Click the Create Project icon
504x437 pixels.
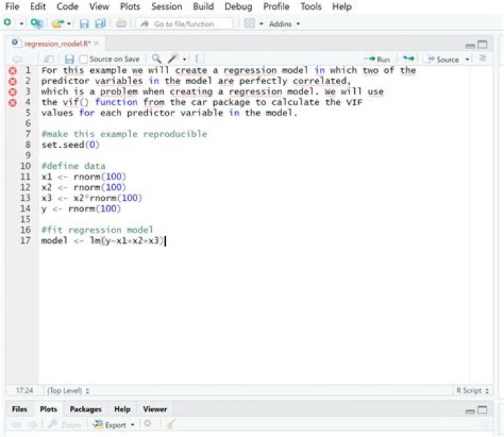[36, 23]
